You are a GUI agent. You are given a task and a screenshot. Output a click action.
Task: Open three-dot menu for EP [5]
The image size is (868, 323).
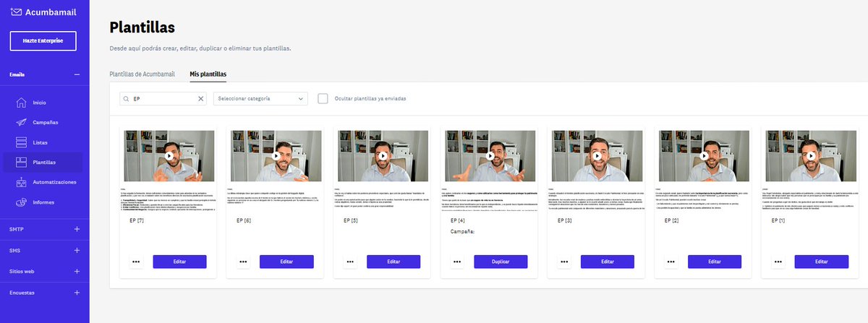coord(349,262)
